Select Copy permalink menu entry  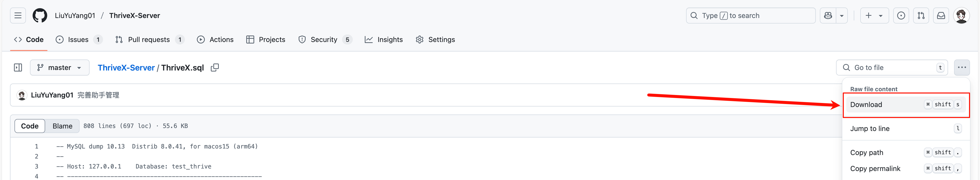[x=906, y=168]
